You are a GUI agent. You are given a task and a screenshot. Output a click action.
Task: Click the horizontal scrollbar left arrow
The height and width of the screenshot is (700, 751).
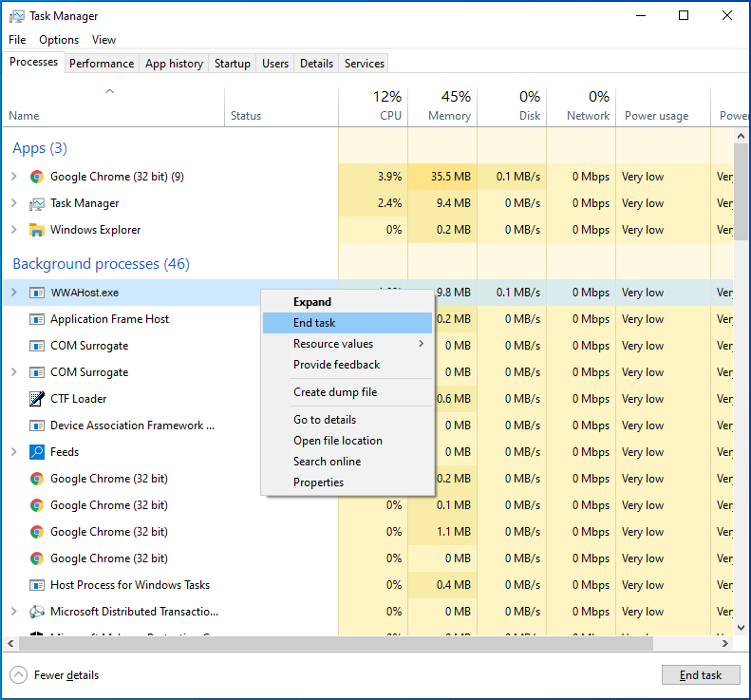10,643
